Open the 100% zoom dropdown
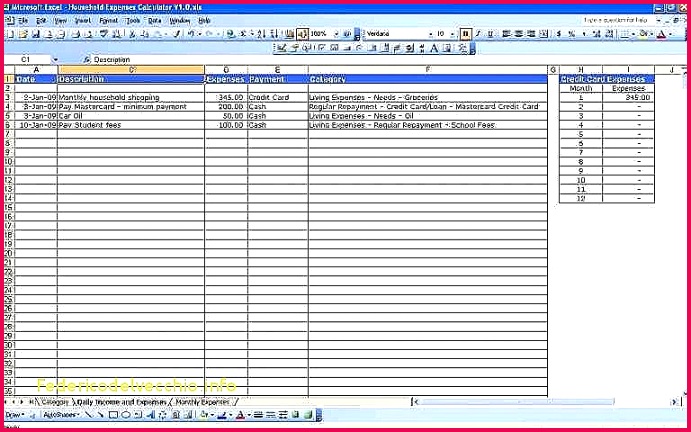This screenshot has height=432, width=691. pyautogui.click(x=336, y=34)
